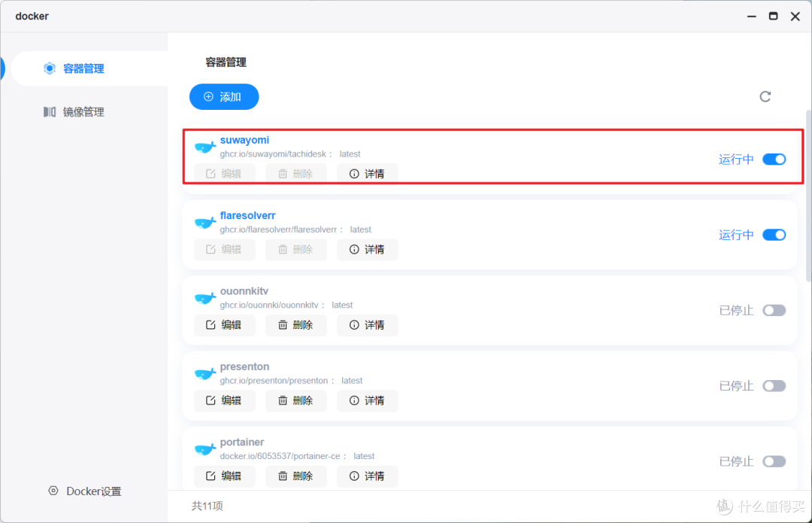Toggle off the flaresolverr container switch
Viewport: 812px width, 523px height.
pyautogui.click(x=774, y=235)
